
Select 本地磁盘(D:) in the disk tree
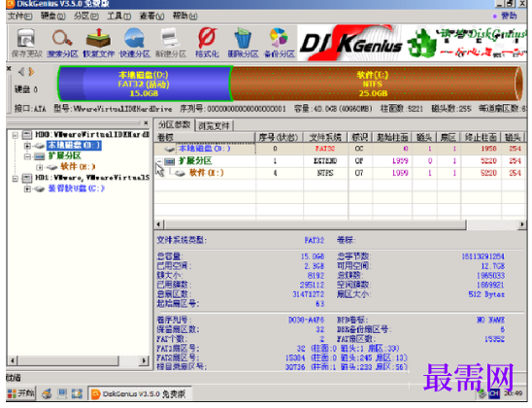tap(74, 146)
